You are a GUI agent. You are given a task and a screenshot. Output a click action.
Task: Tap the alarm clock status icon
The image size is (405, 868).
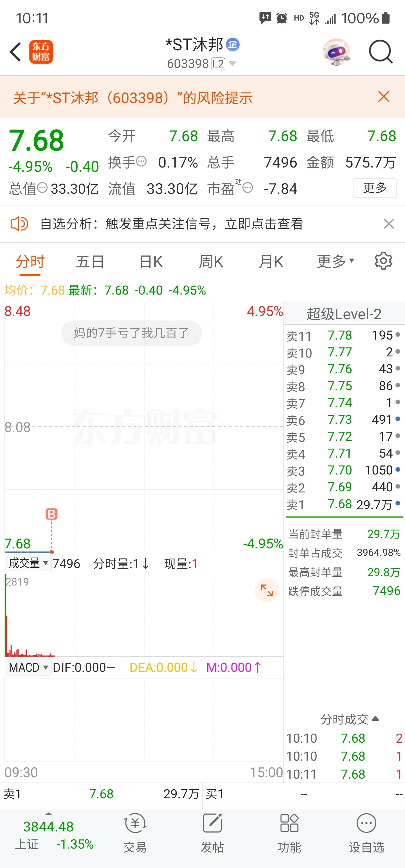282,18
